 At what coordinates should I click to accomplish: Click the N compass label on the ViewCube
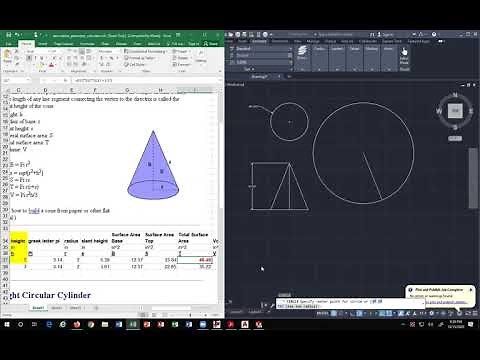coord(455,95)
